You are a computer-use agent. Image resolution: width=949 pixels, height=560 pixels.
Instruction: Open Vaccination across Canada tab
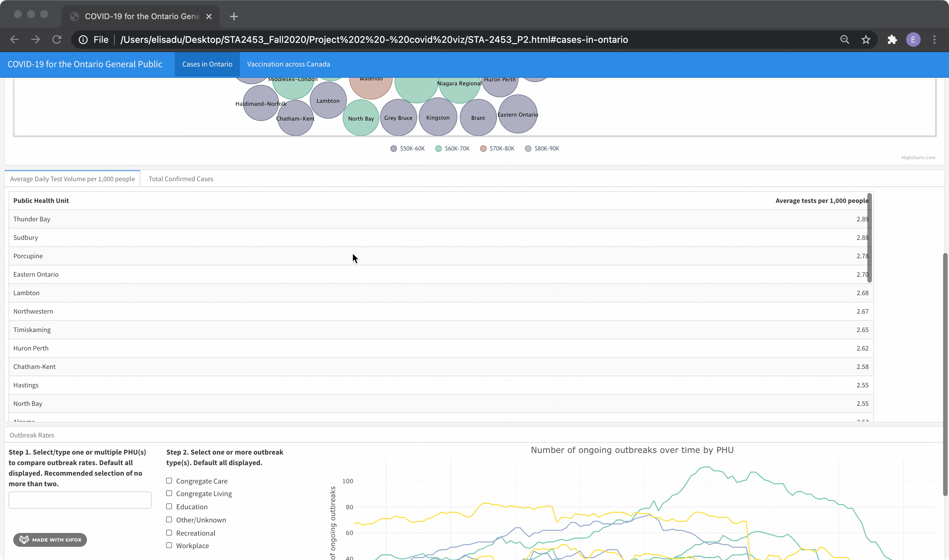point(288,64)
